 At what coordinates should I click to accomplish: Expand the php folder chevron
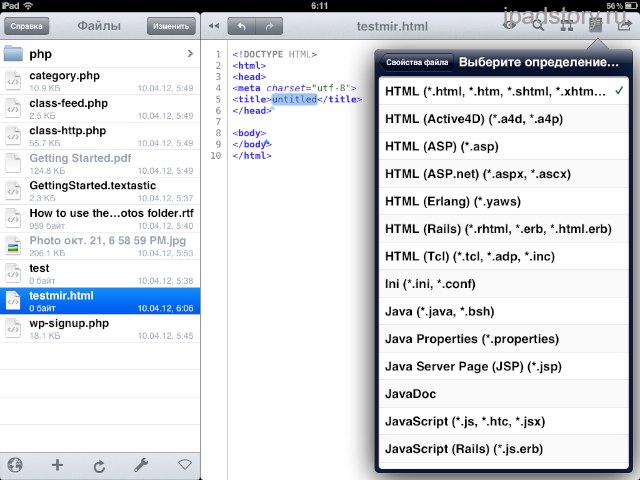point(190,53)
